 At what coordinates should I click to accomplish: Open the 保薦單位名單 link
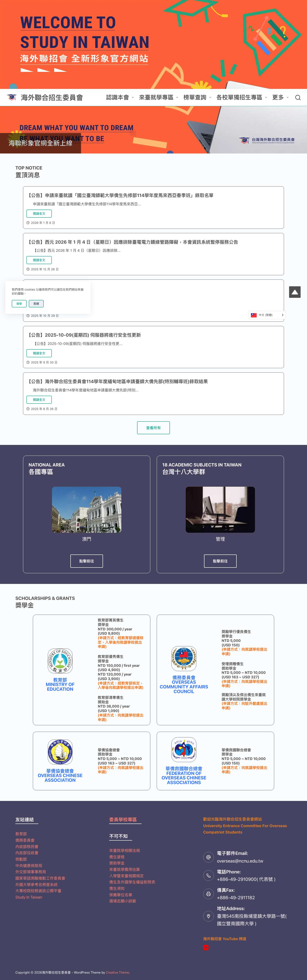[x=121, y=895]
